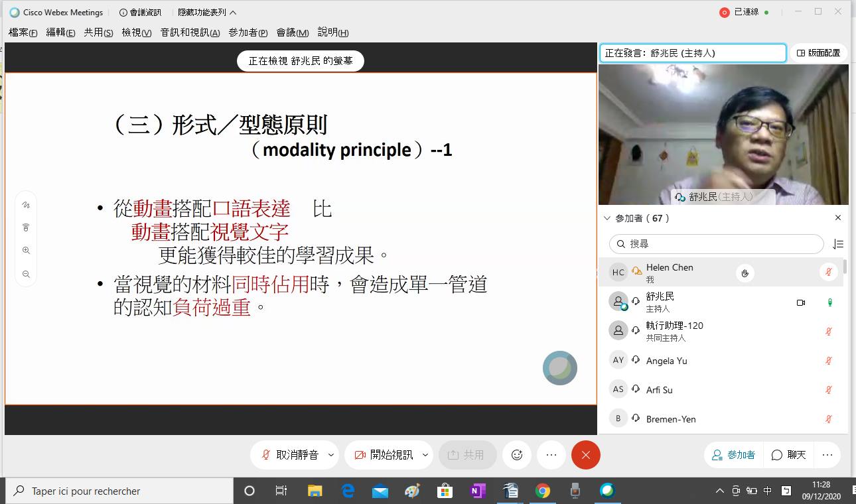Image resolution: width=856 pixels, height=504 pixels.
Task: Open the 會議 menu
Action: point(292,32)
